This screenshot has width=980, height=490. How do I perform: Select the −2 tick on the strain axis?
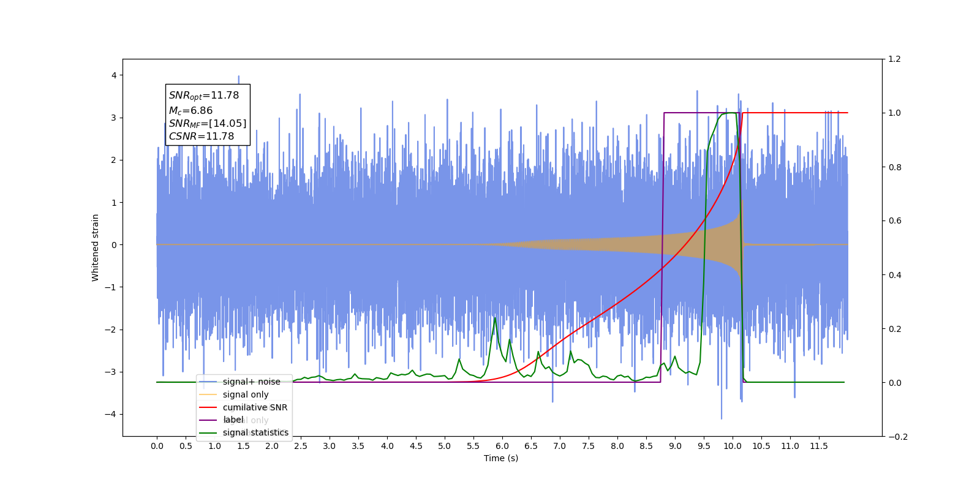pos(110,330)
